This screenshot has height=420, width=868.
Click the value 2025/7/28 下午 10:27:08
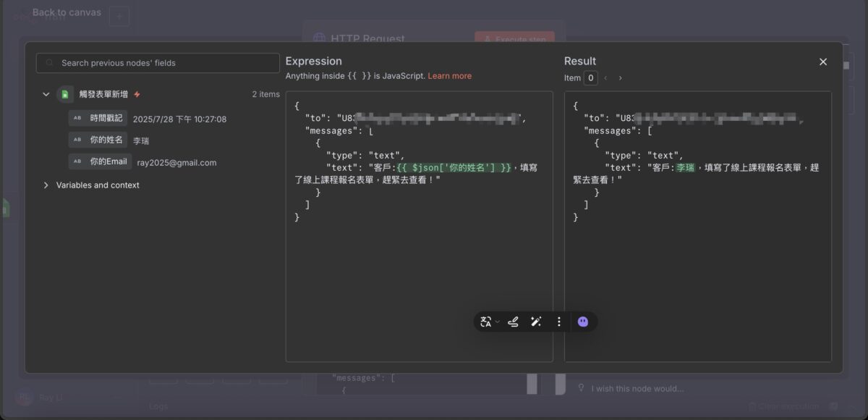[180, 119]
